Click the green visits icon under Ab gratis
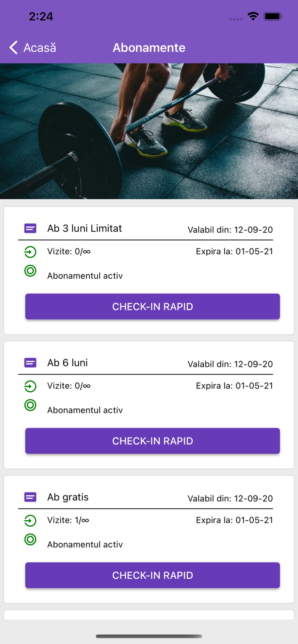 pos(30,520)
